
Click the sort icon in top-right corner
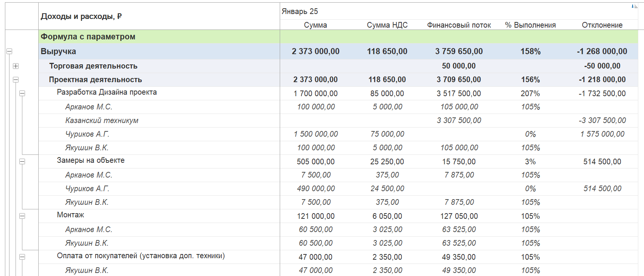tap(634, 6)
